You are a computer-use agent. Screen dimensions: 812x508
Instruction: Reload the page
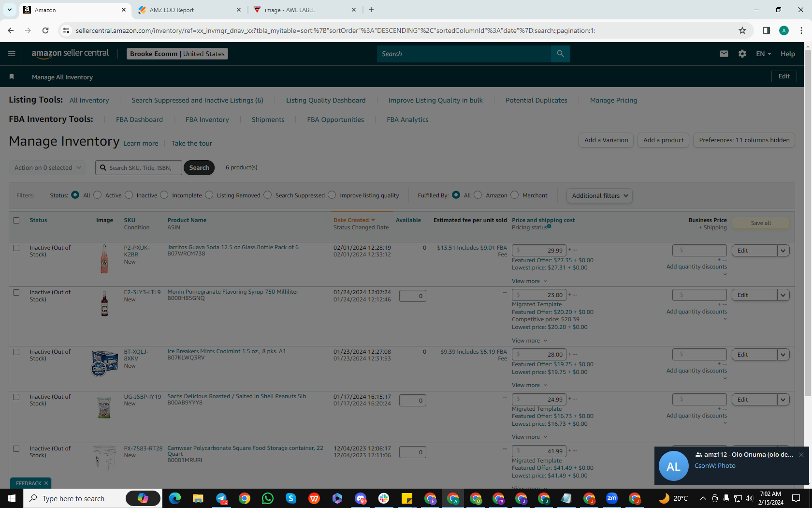click(x=45, y=30)
